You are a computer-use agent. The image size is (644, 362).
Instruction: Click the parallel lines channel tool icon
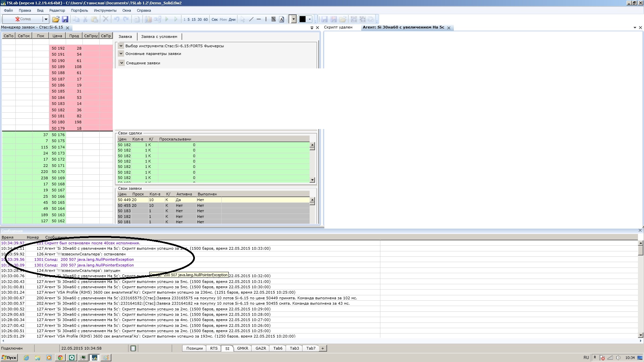(x=273, y=19)
